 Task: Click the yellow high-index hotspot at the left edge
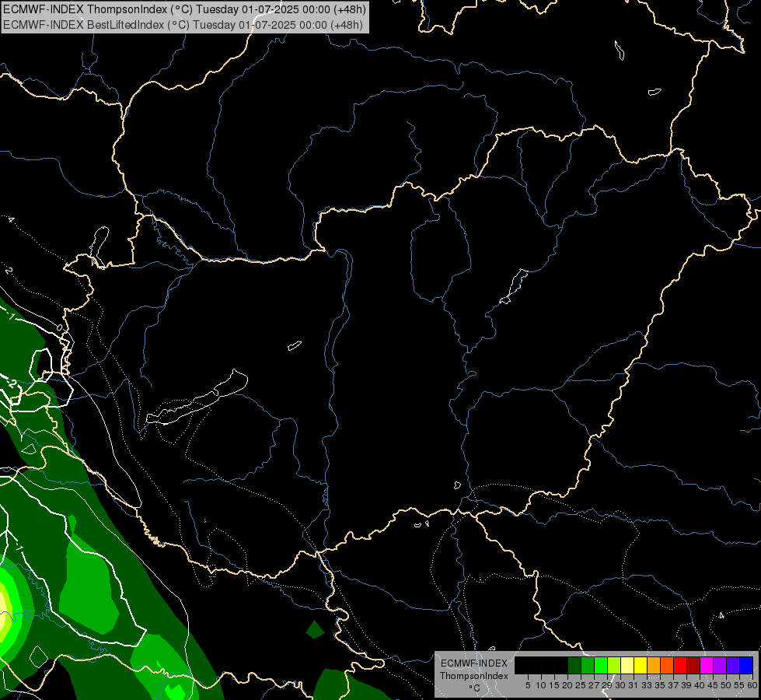click(4, 610)
